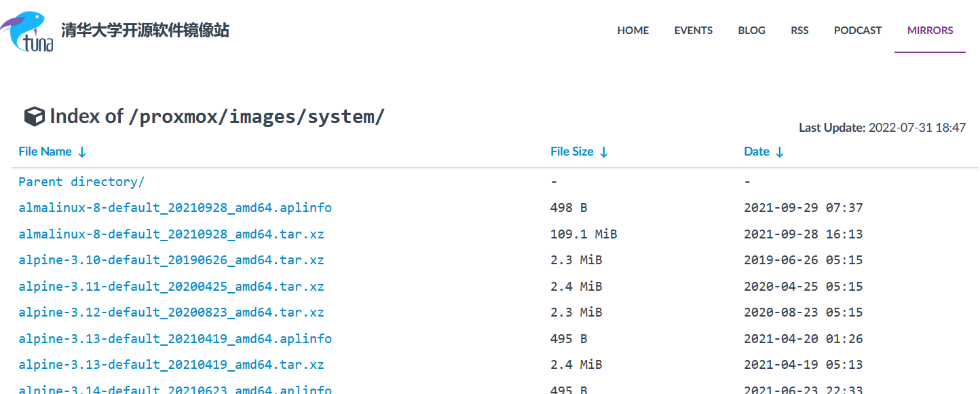Click the date 2021-09-29 07:37
The height and width of the screenshot is (394, 980).
point(804,208)
